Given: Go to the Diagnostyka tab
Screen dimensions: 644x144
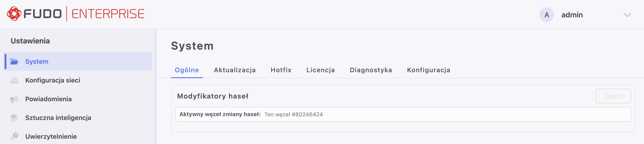Looking at the screenshot, I should [371, 70].
